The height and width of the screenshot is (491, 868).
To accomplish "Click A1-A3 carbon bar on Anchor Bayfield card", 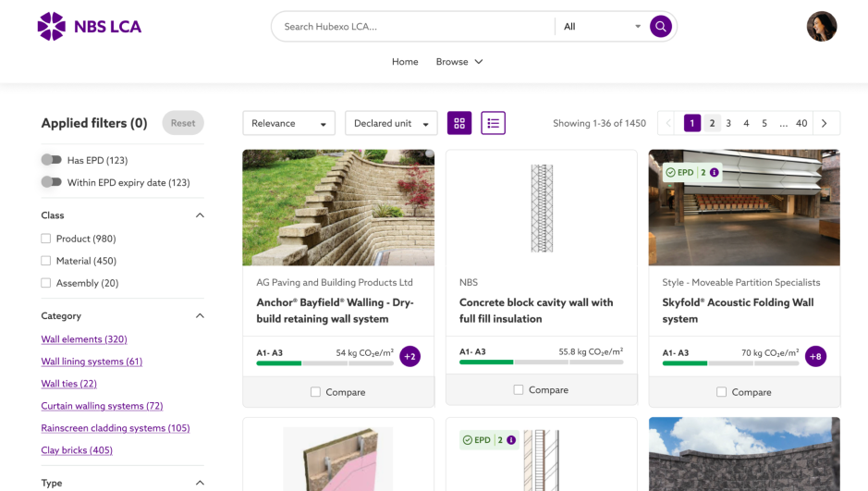I will click(325, 363).
